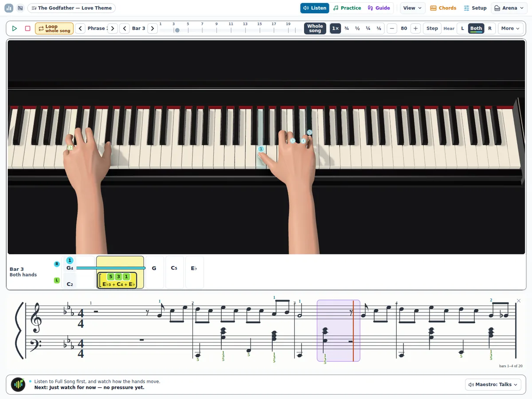Open the Maestro: Talks dropdown
The image size is (532, 399).
[493, 384]
